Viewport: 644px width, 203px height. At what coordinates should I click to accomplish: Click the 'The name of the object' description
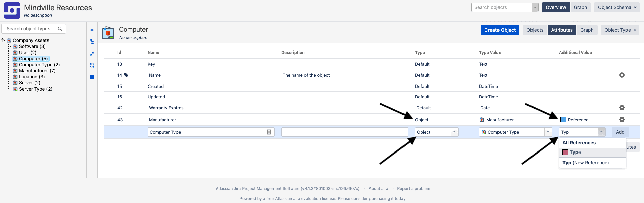pos(306,75)
